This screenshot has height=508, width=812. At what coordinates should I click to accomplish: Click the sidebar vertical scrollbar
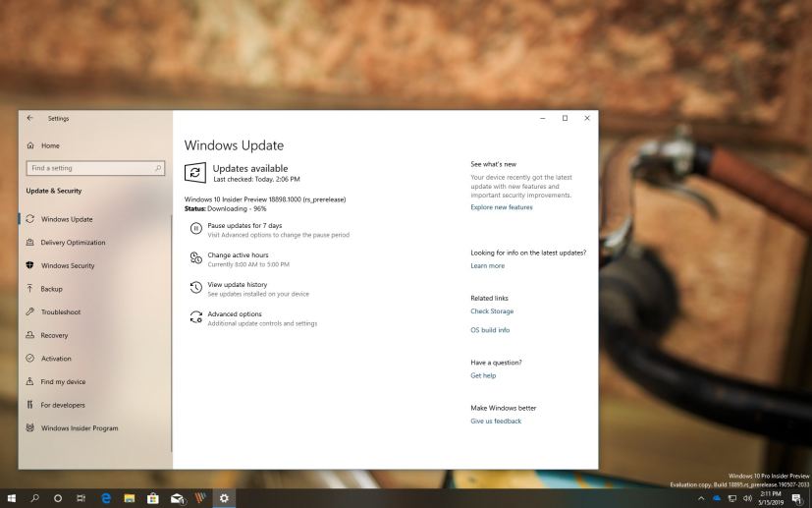point(172,333)
